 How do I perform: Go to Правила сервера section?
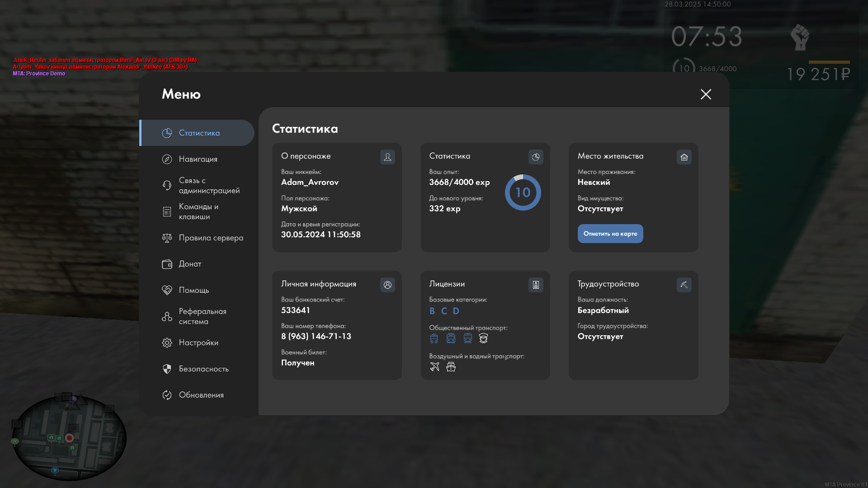[x=211, y=238]
